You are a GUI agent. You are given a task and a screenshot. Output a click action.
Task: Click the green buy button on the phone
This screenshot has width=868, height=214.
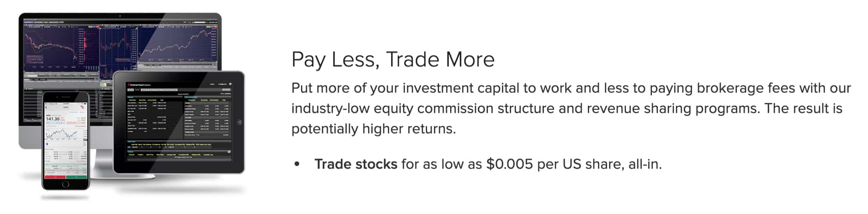(76, 177)
